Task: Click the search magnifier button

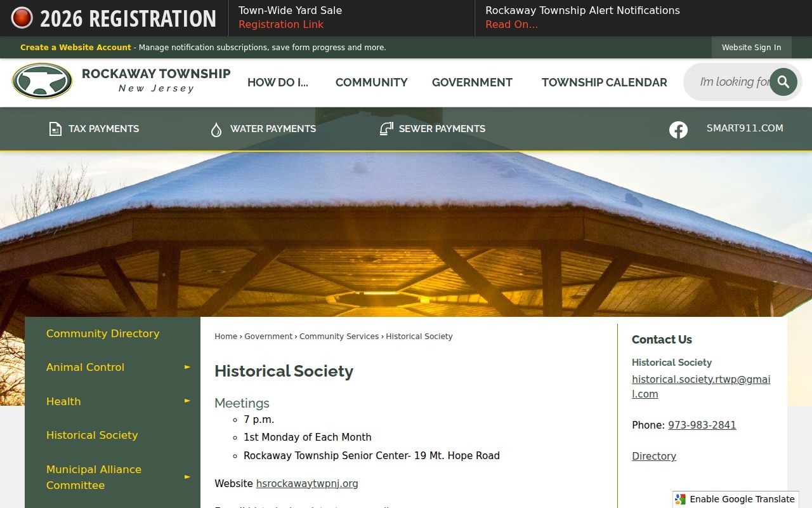Action: [x=783, y=82]
